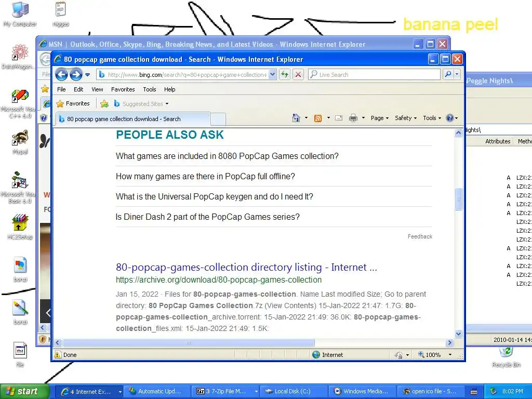Click in the Live Search box
Image resolution: width=532 pixels, height=399 pixels.
[374, 75]
